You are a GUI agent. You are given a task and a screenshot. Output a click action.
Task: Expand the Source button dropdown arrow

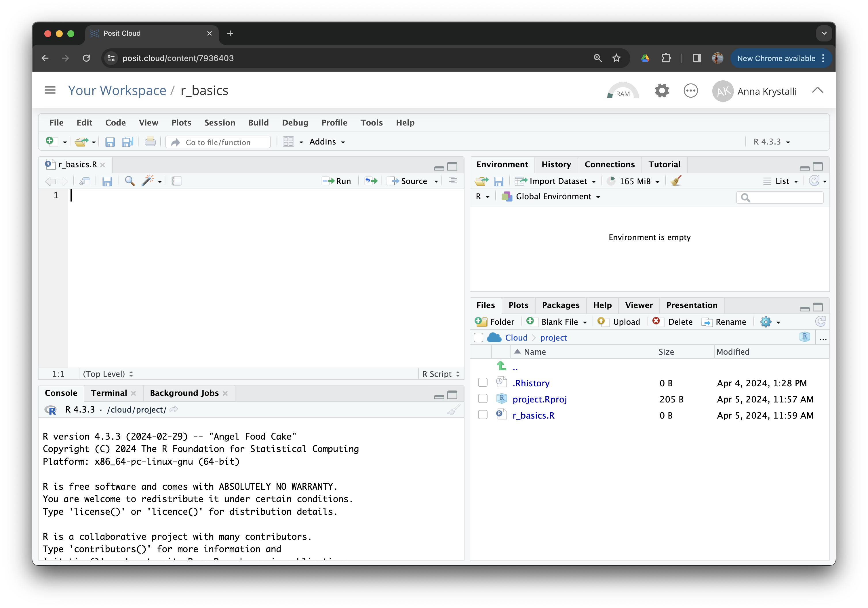tap(436, 182)
